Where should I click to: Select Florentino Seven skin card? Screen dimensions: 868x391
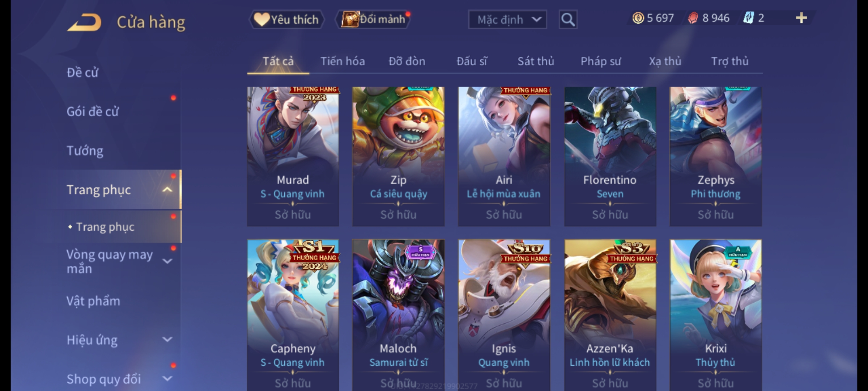610,156
